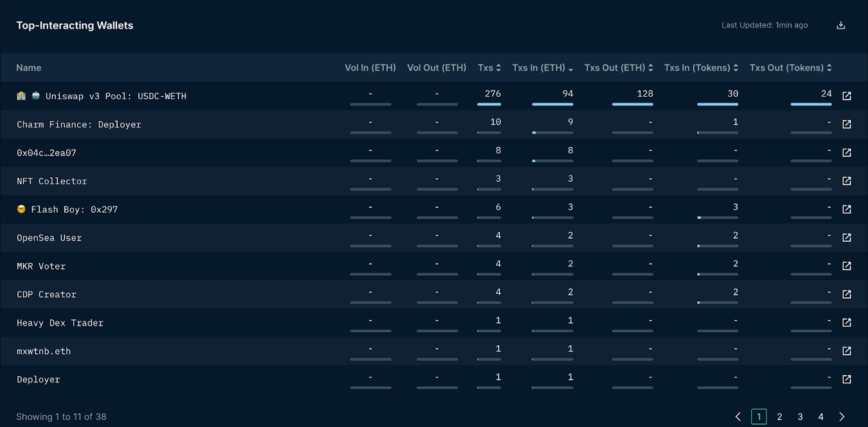
Task: Open external link for Flash Boy: 0x297
Action: tap(846, 209)
